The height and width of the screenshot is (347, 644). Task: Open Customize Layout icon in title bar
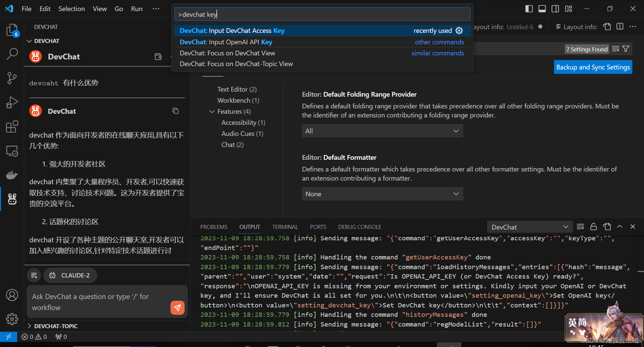(x=568, y=9)
